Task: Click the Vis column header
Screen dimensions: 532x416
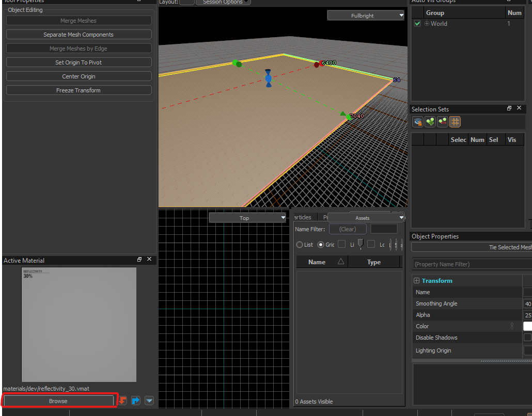Action: pyautogui.click(x=514, y=140)
